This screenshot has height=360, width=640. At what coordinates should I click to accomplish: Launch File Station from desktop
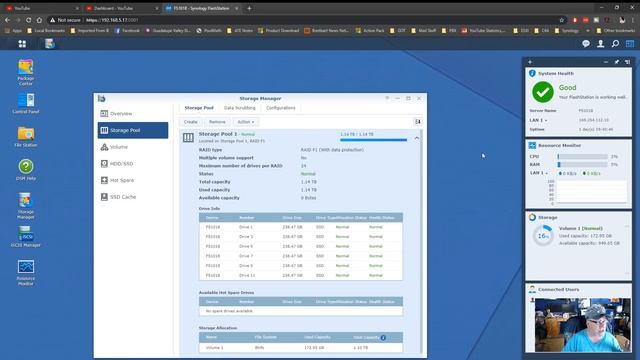pyautogui.click(x=26, y=137)
